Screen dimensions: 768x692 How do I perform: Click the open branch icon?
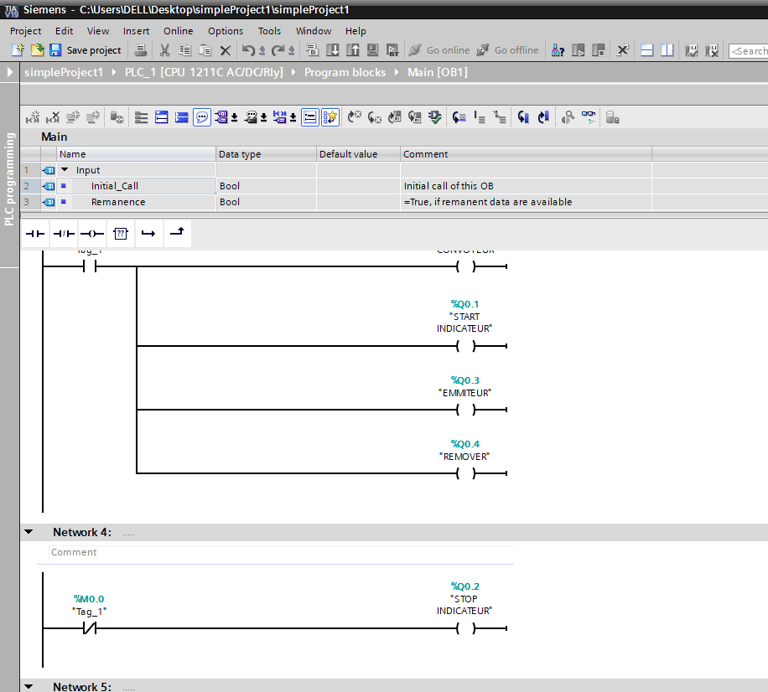tap(148, 234)
